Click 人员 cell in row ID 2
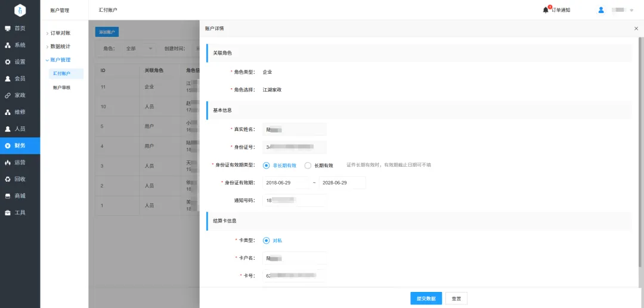This screenshot has height=308, width=644. pyautogui.click(x=149, y=186)
